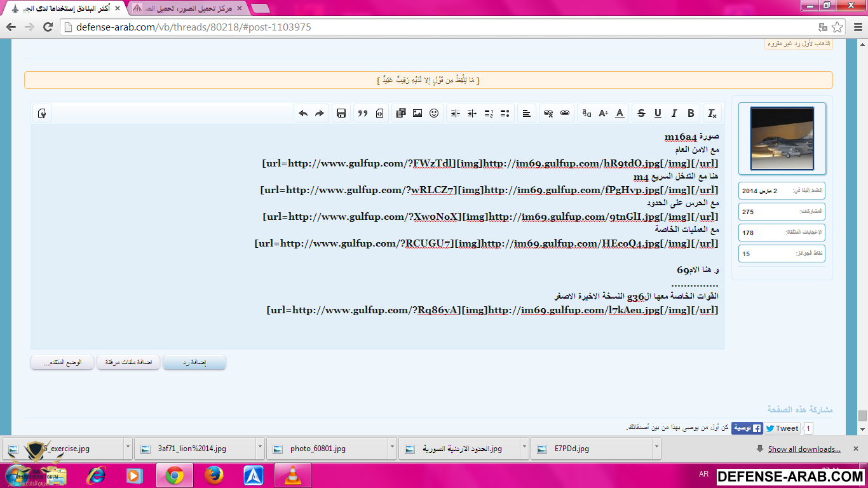Click the Redo arrow in editor toolbar

[320, 113]
